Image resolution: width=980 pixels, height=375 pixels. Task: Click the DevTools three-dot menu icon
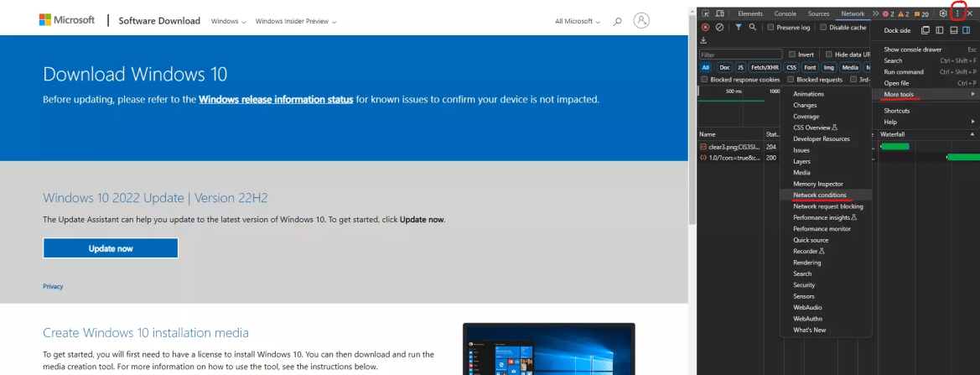point(957,13)
